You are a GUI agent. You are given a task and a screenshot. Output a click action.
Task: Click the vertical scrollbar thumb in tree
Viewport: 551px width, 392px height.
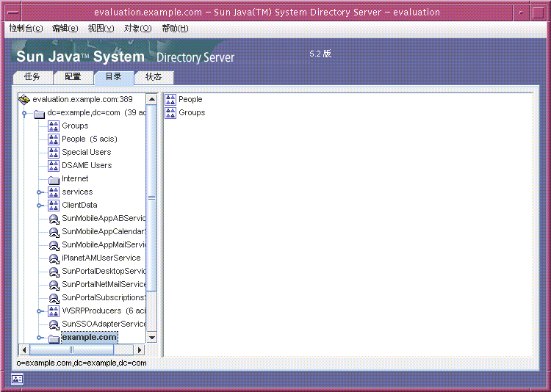pyautogui.click(x=151, y=197)
